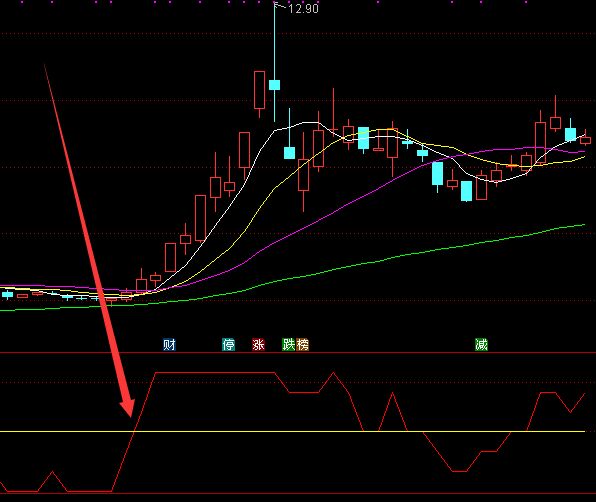Select the large cyan candle in the pullback

(437, 174)
